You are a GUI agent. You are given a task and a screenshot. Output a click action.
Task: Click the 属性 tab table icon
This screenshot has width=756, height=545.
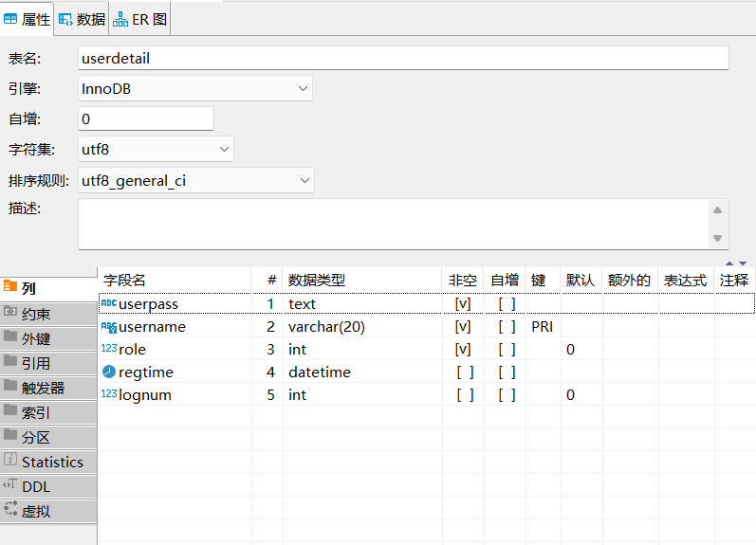(10, 20)
